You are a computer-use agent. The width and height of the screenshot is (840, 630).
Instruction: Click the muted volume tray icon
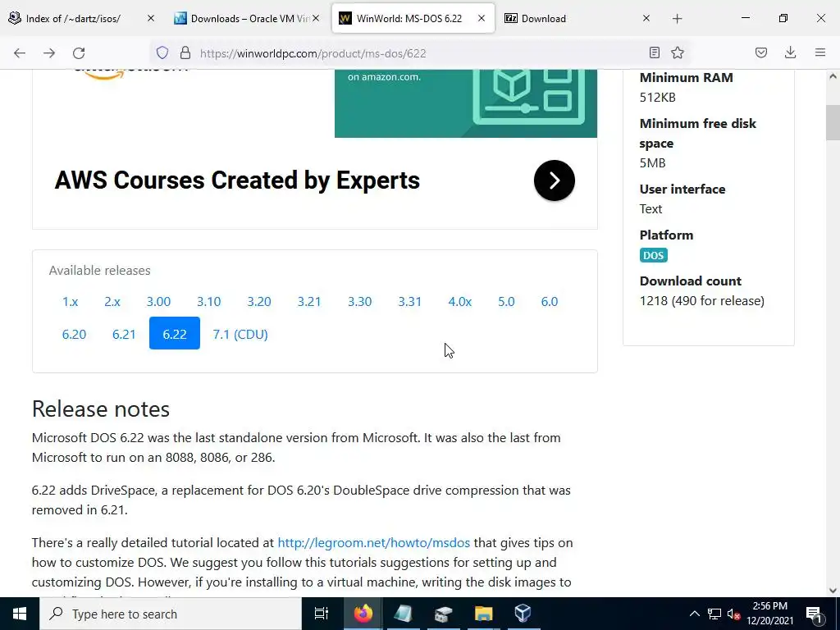(733, 614)
